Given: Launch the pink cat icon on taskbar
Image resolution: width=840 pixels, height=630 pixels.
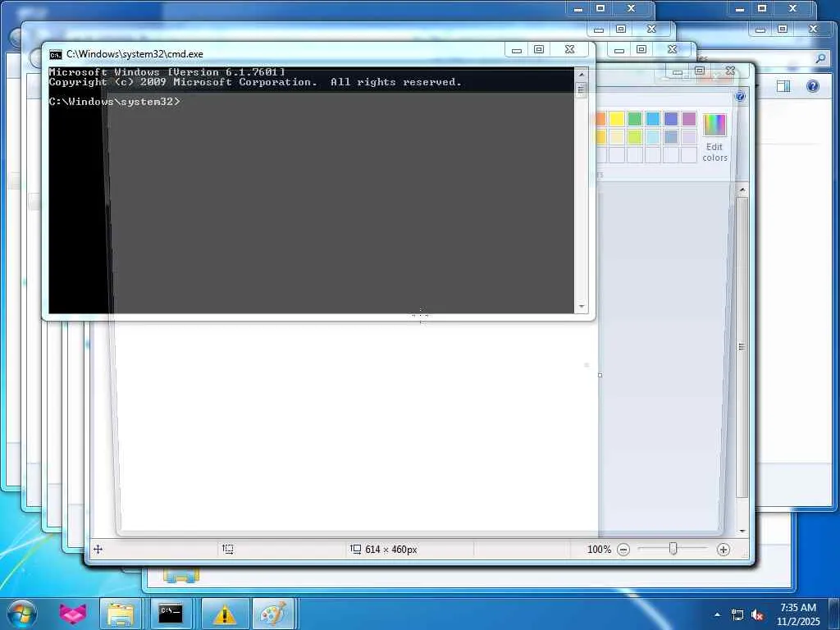Looking at the screenshot, I should (x=73, y=614).
